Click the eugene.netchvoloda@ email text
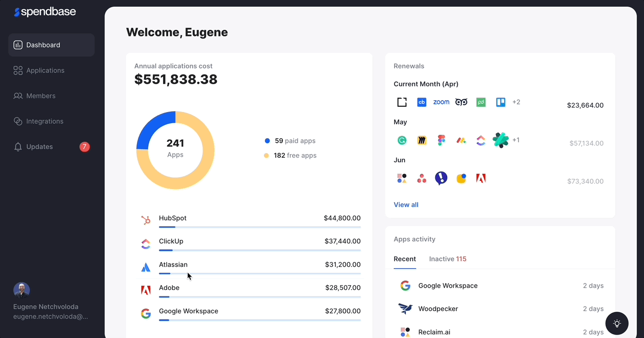This screenshot has height=338, width=644. (x=50, y=316)
